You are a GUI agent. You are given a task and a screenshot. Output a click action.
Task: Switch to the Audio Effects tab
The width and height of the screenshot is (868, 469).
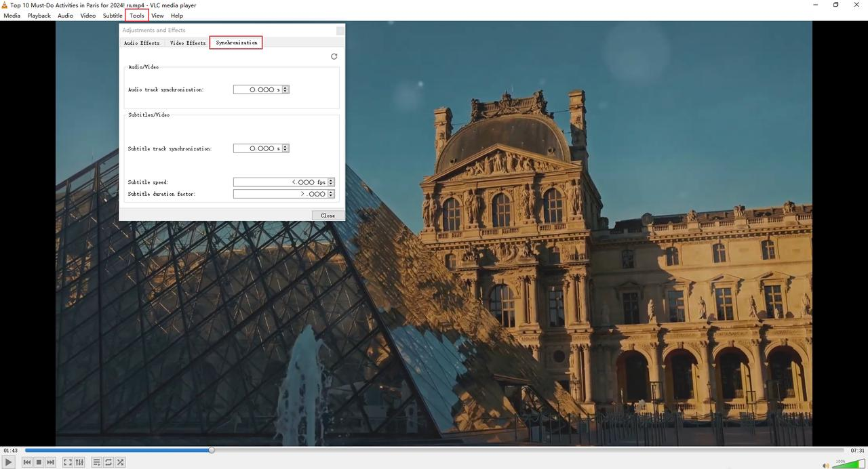point(142,43)
